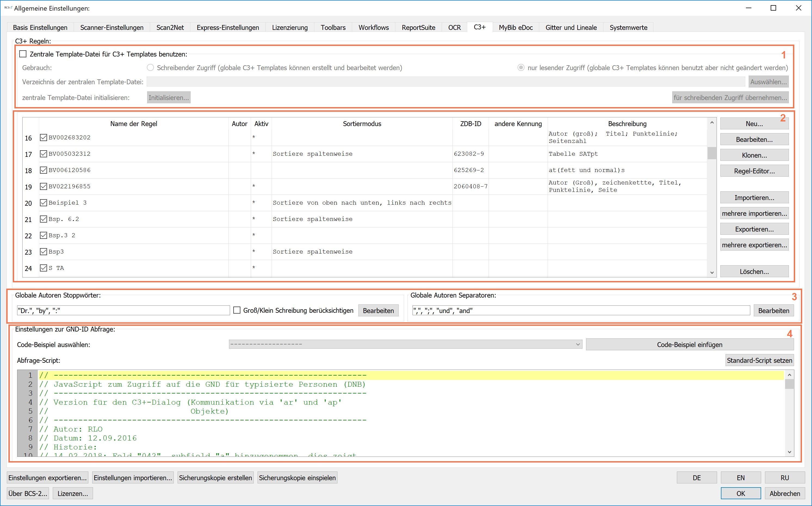This screenshot has height=506, width=812.
Task: Select 'nur lesender Zugriff' radio button
Action: pos(521,68)
